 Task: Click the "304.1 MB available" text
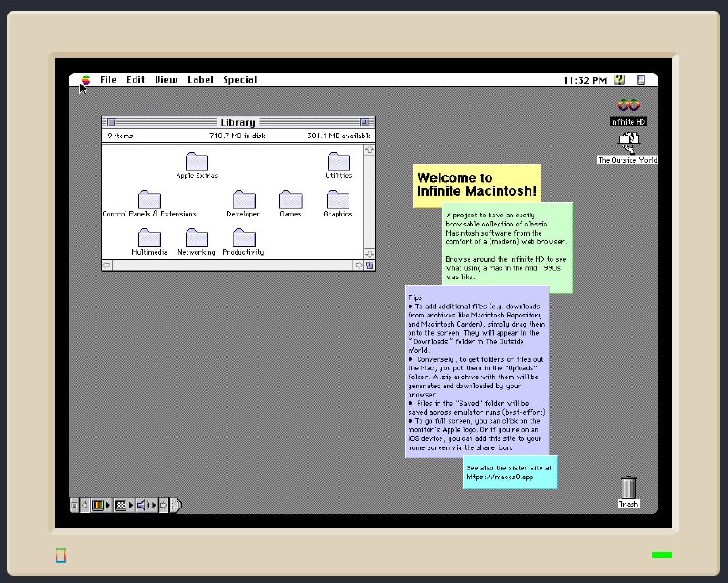pyautogui.click(x=339, y=136)
